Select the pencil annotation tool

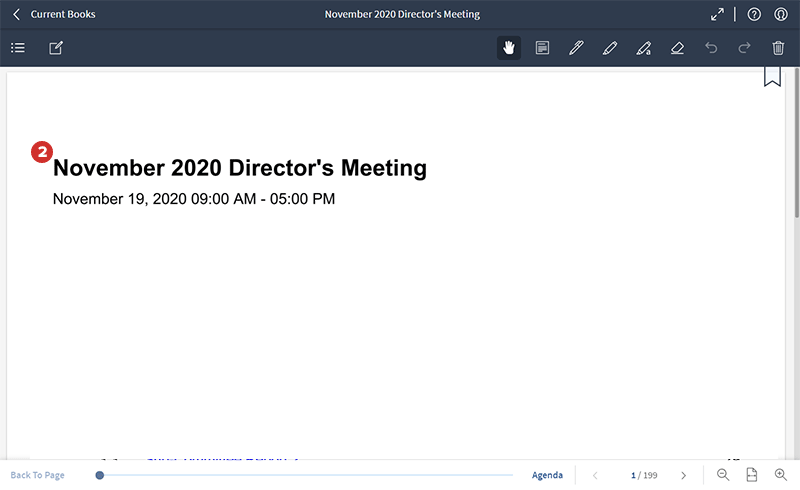tap(610, 48)
